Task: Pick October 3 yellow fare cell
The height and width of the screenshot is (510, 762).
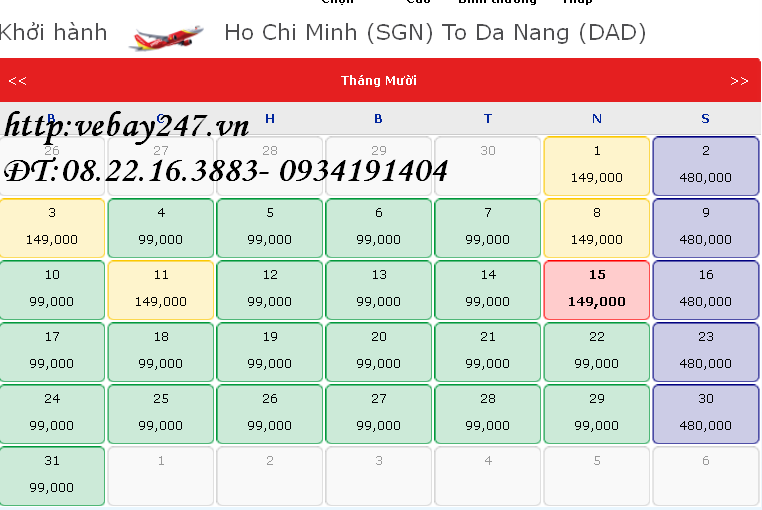Action: pyautogui.click(x=52, y=227)
